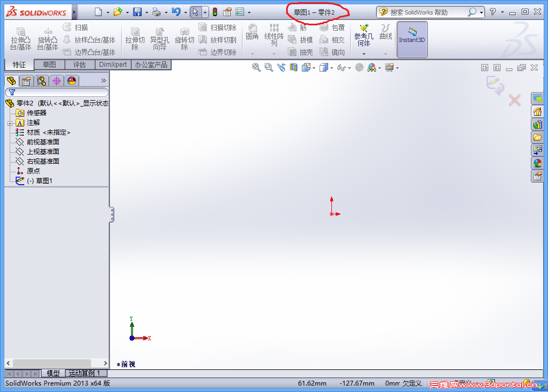548x392 pixels.
Task: Open FeatureManager design tree tab
Action: (11, 81)
